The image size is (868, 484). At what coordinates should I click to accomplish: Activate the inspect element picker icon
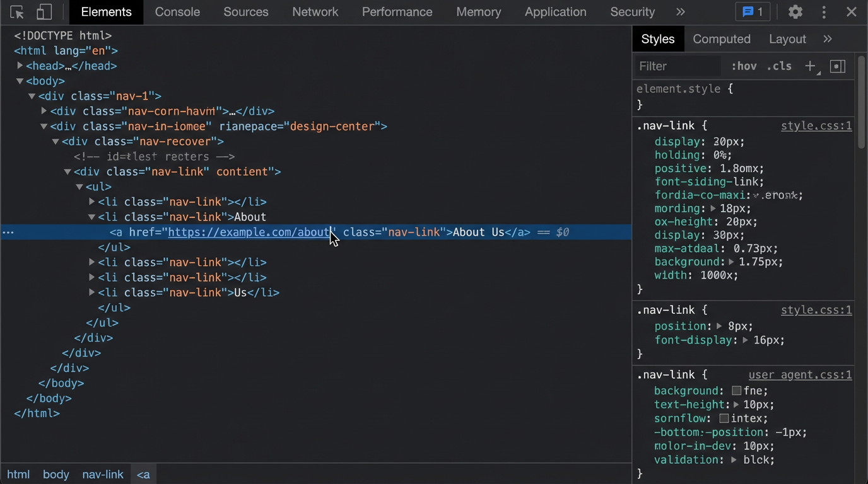17,12
